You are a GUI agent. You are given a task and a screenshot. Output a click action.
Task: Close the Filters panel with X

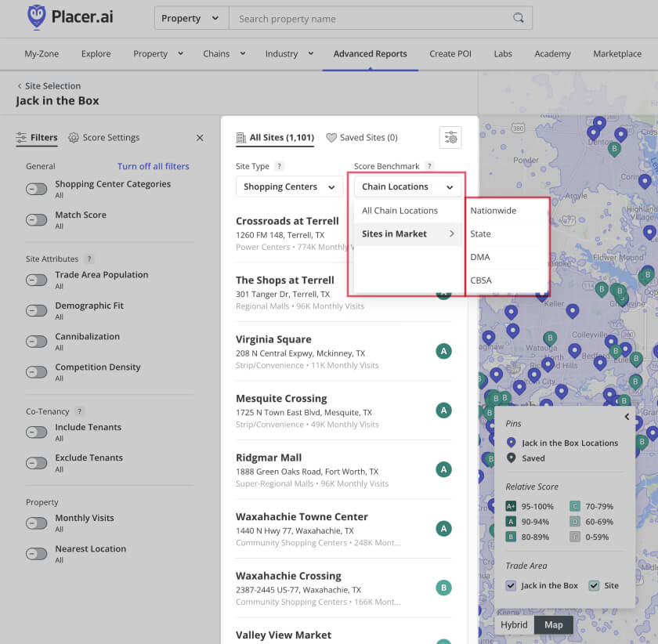point(200,138)
